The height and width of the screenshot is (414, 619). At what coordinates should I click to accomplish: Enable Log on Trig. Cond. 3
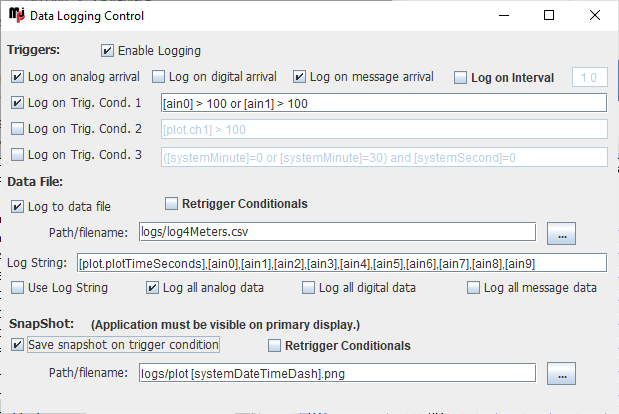click(x=17, y=155)
